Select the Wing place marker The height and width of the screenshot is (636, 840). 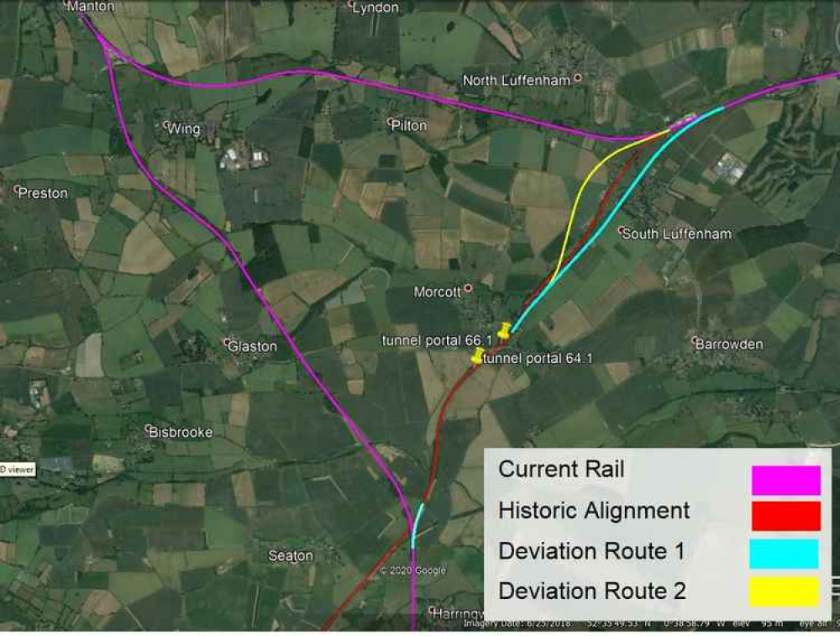click(166, 125)
